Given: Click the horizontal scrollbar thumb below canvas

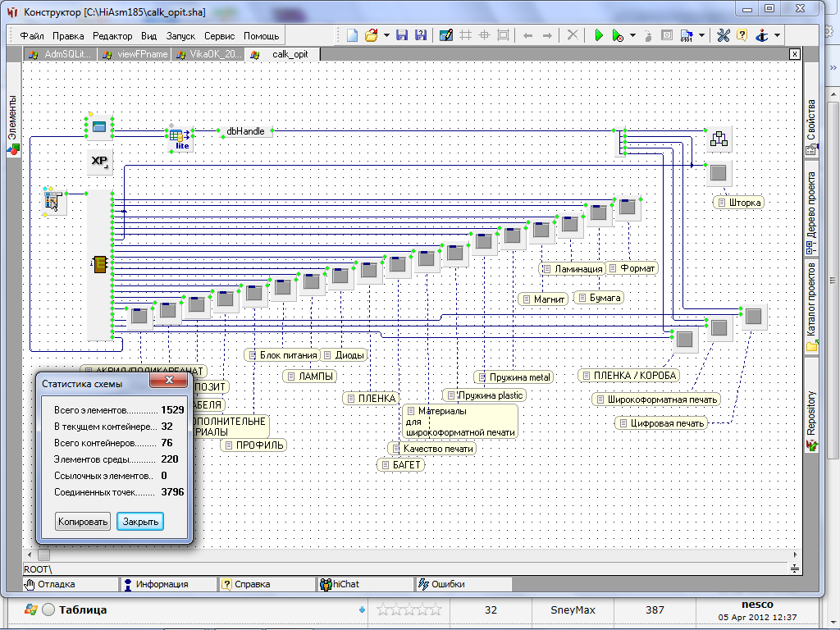Looking at the screenshot, I should coord(43,555).
